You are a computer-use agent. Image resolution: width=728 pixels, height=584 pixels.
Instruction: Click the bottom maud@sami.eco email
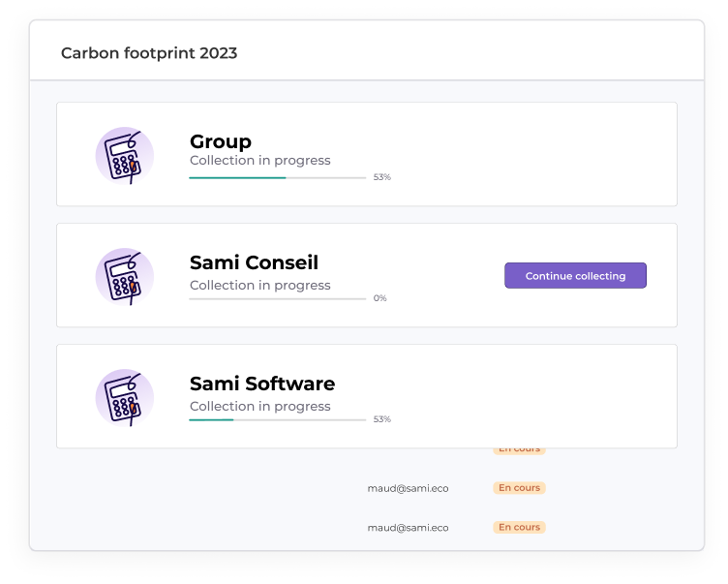409,528
